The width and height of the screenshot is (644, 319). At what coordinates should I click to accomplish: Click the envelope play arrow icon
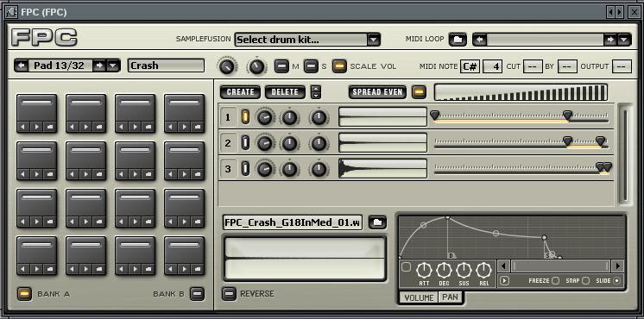point(504,281)
